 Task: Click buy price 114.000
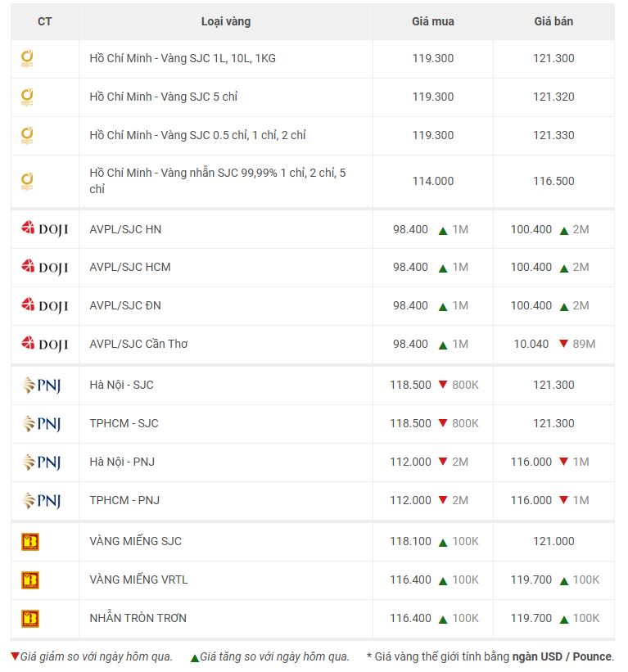click(433, 181)
